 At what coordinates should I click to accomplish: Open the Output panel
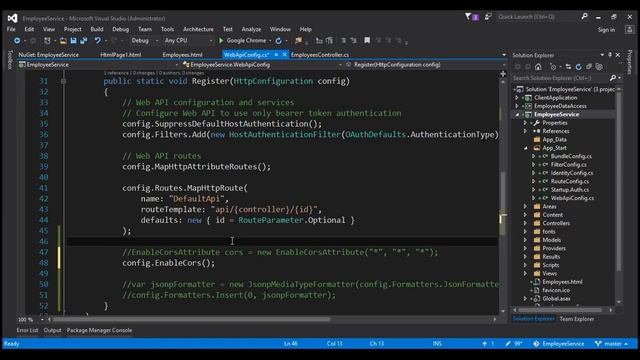52,330
